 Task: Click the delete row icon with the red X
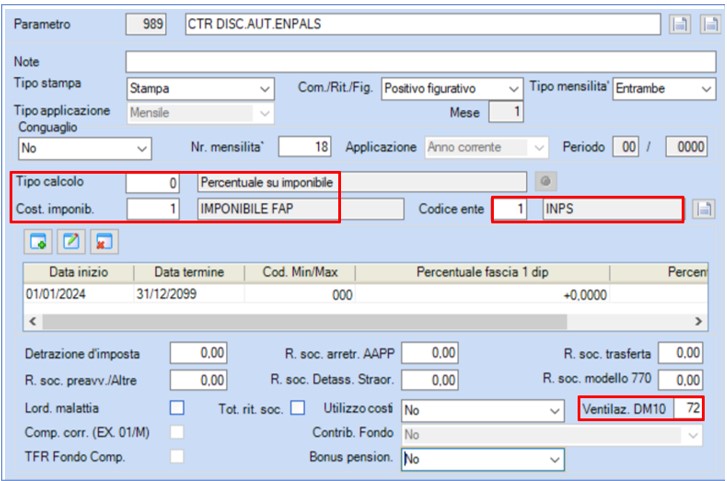pos(104,242)
